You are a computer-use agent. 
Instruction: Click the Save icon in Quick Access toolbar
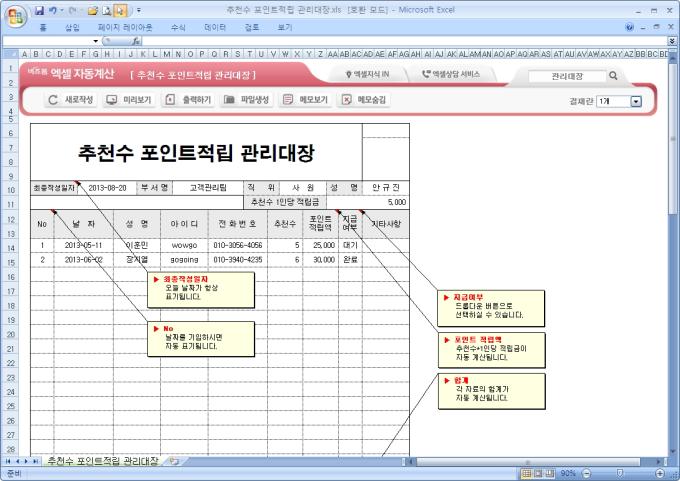tap(39, 10)
